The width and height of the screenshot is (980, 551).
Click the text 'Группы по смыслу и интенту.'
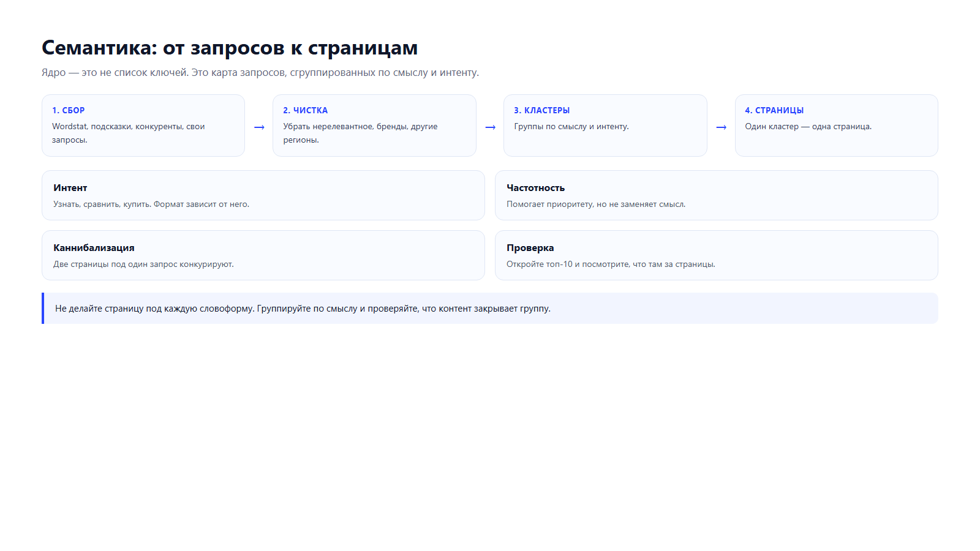571,126
